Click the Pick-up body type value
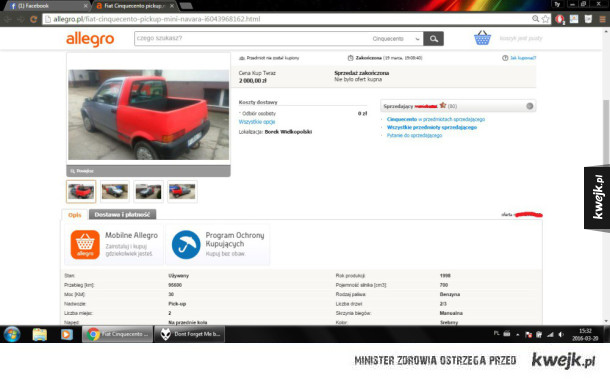Image resolution: width=610 pixels, height=379 pixels. (177, 304)
